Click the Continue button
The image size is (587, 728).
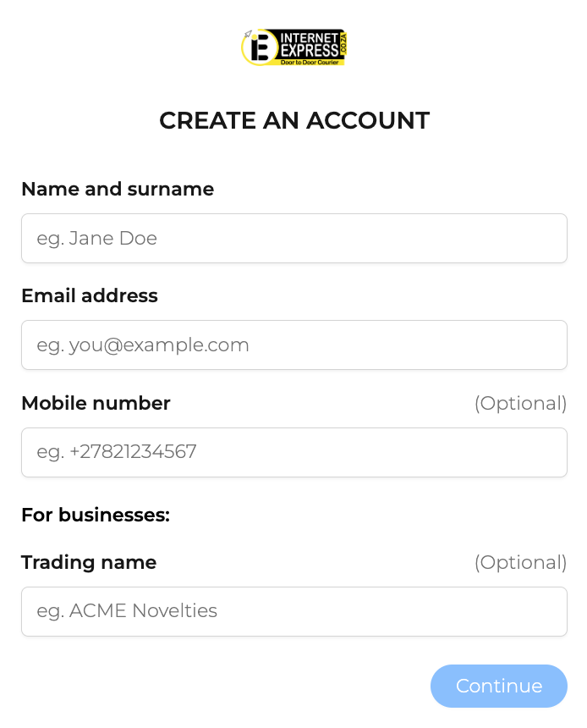pos(499,686)
